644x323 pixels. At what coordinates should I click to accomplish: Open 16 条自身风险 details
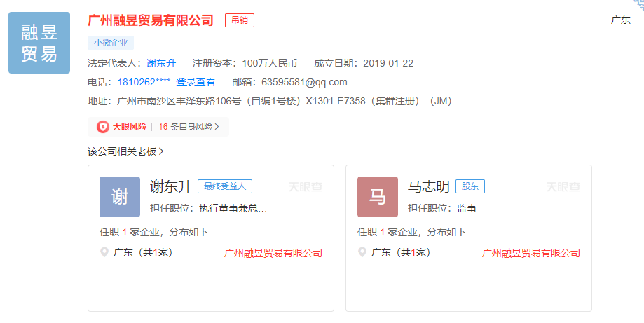pyautogui.click(x=189, y=127)
